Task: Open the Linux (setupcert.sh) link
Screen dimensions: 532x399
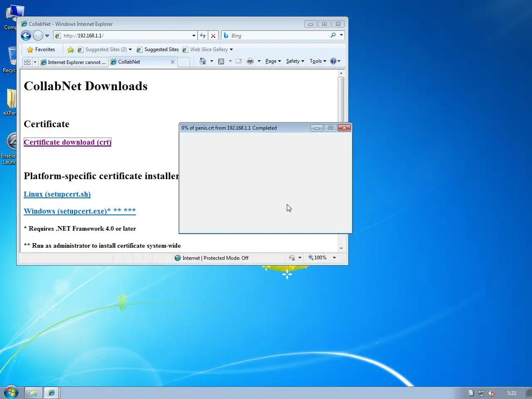Action: [x=57, y=194]
